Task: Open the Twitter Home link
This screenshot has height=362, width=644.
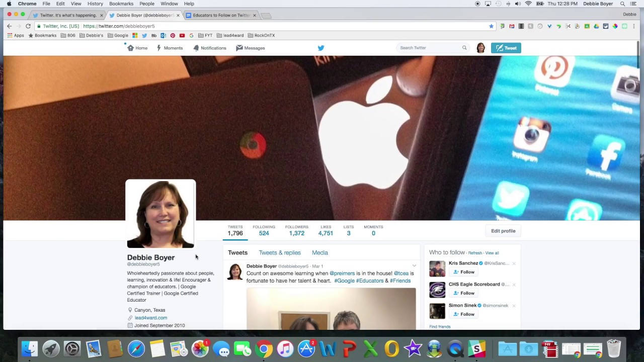Action: (137, 48)
